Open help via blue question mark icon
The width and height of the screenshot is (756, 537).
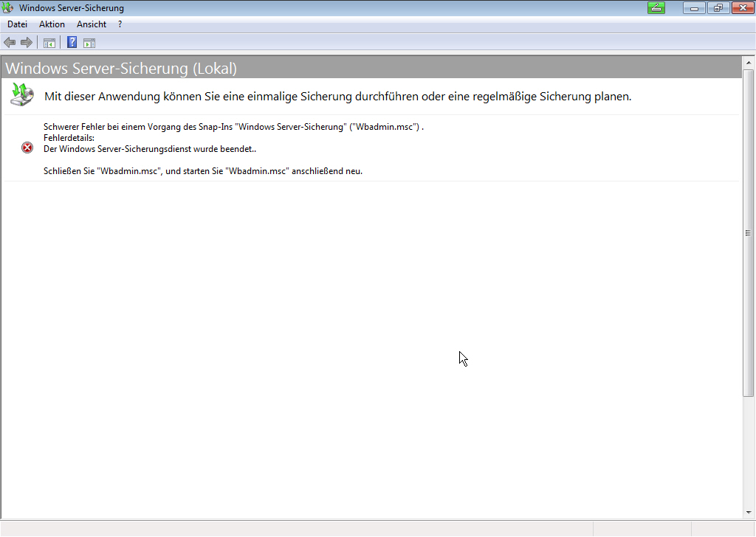tap(72, 42)
